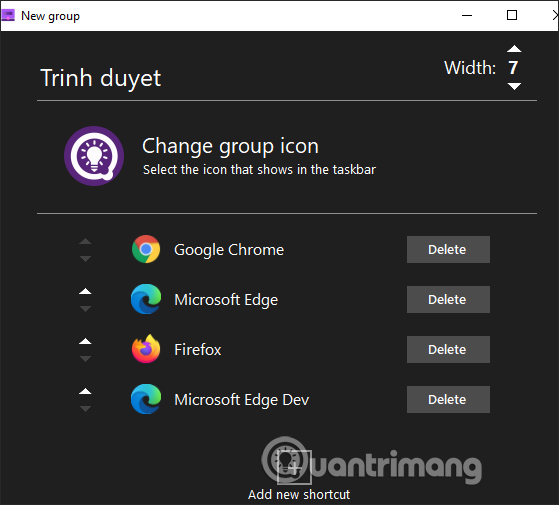This screenshot has width=559, height=505.
Task: Minimize the New group window
Action: (467, 15)
